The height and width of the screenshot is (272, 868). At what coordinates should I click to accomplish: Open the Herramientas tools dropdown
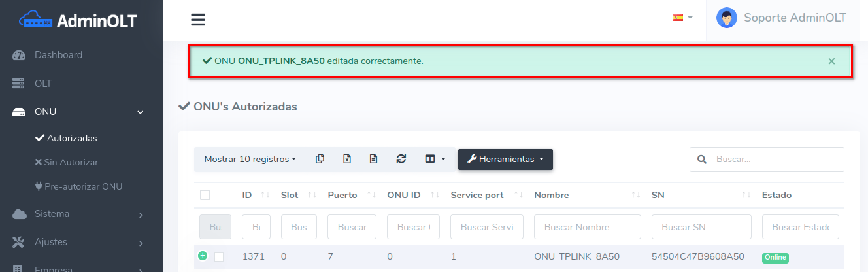click(x=505, y=159)
